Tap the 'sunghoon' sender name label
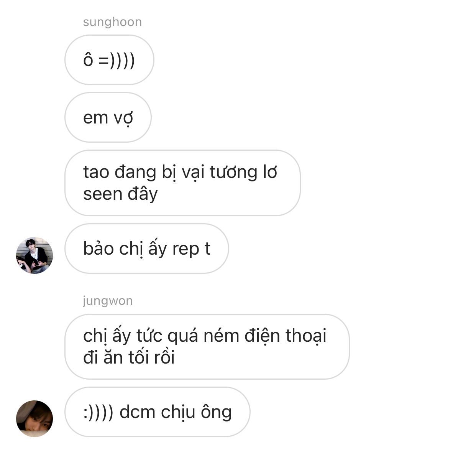This screenshot has width=476, height=451. point(112,22)
